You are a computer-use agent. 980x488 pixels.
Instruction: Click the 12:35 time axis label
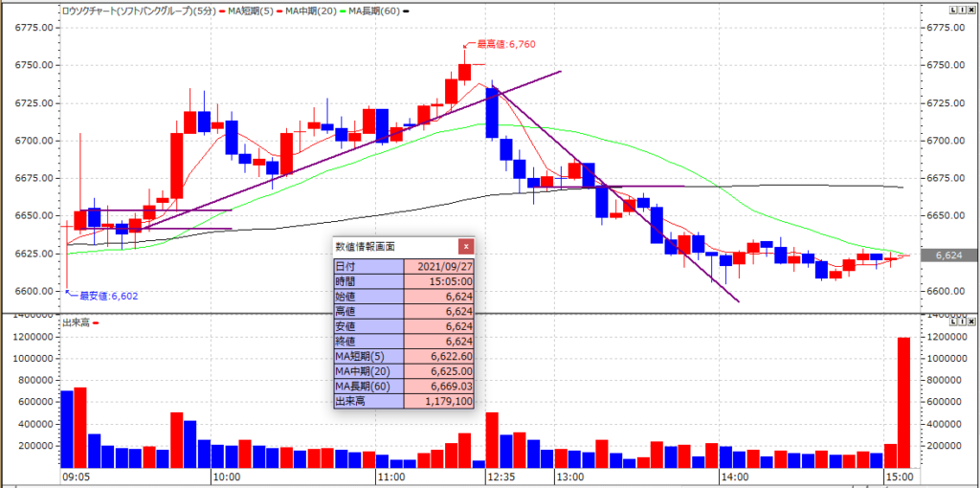502,477
